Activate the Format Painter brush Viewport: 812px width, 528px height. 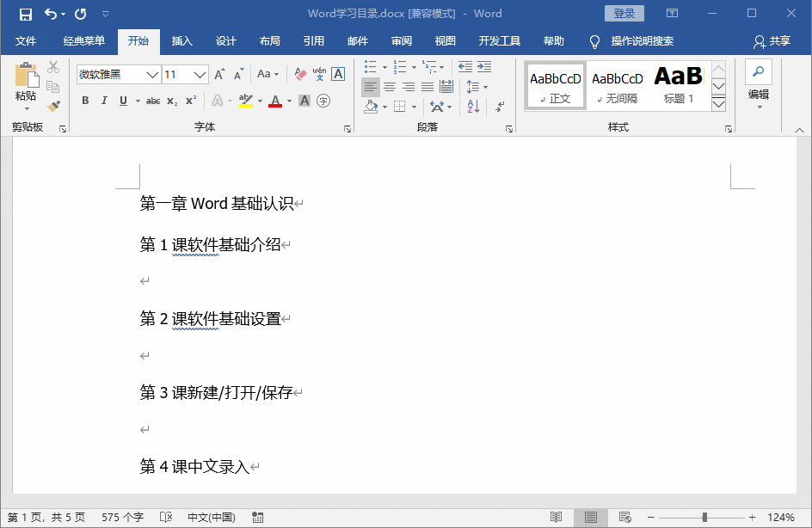(x=52, y=106)
